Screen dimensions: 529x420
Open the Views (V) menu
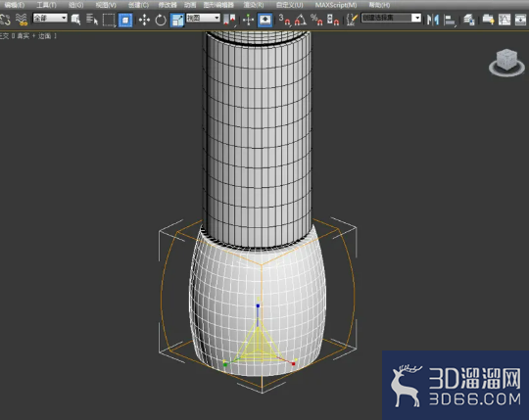pos(106,5)
